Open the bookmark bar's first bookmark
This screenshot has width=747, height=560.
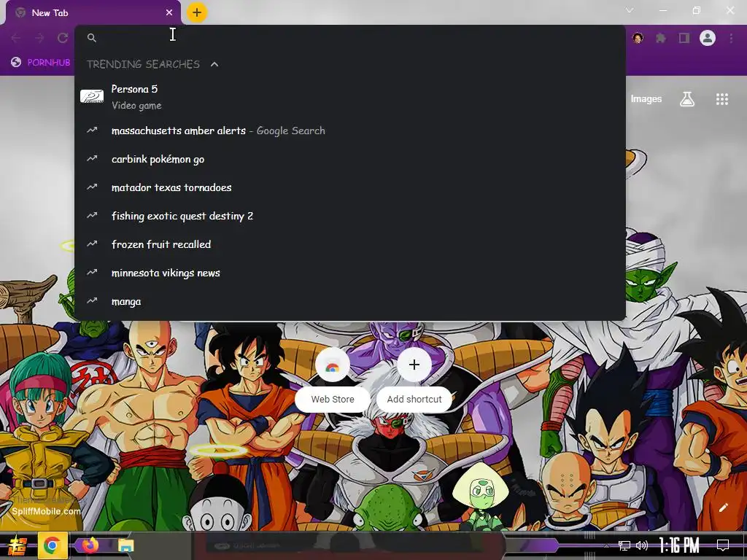click(x=41, y=63)
